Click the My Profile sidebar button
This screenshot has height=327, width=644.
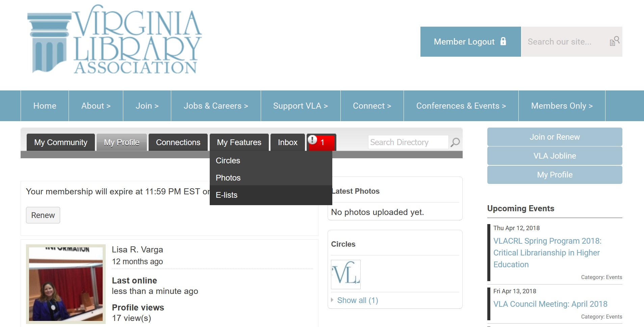click(555, 174)
